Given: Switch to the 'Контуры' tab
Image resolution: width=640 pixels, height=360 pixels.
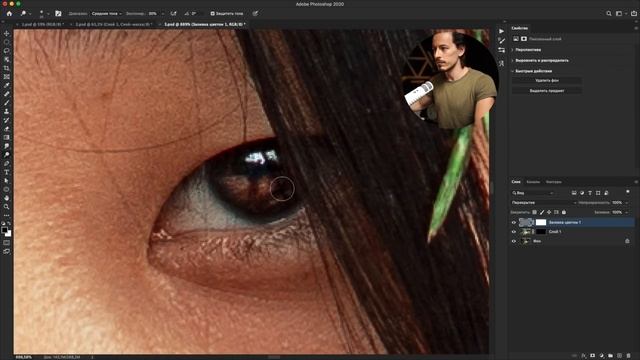Looking at the screenshot, I should 553,182.
